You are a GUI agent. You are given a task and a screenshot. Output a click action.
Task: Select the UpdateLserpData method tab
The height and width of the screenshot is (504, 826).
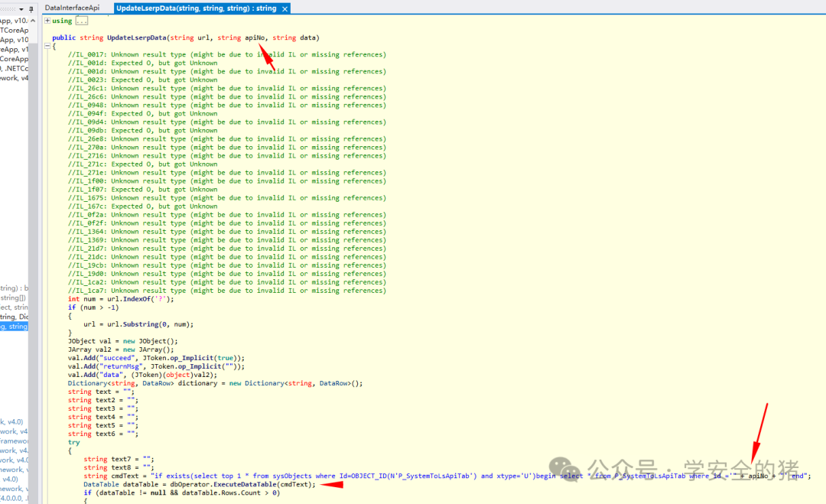(x=197, y=8)
